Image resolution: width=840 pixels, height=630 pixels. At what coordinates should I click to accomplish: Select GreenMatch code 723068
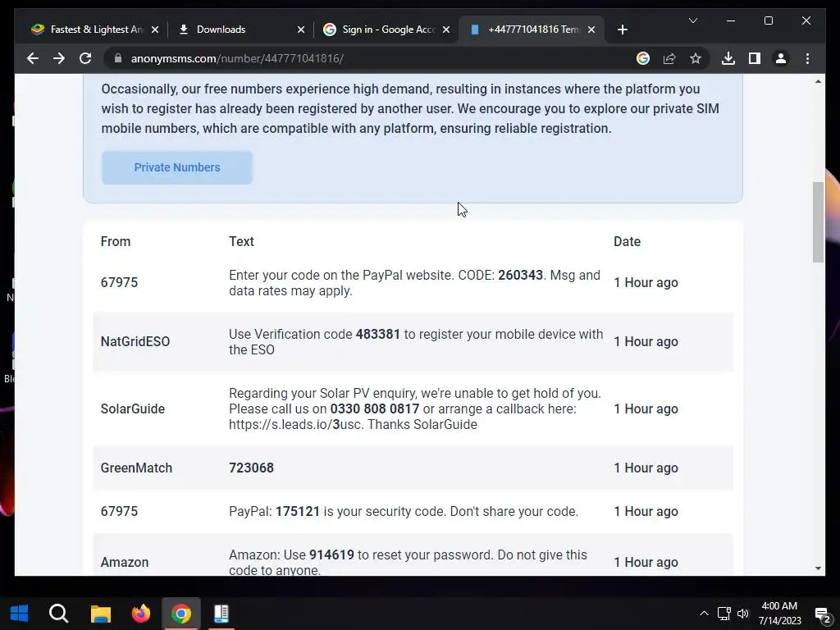tap(251, 468)
